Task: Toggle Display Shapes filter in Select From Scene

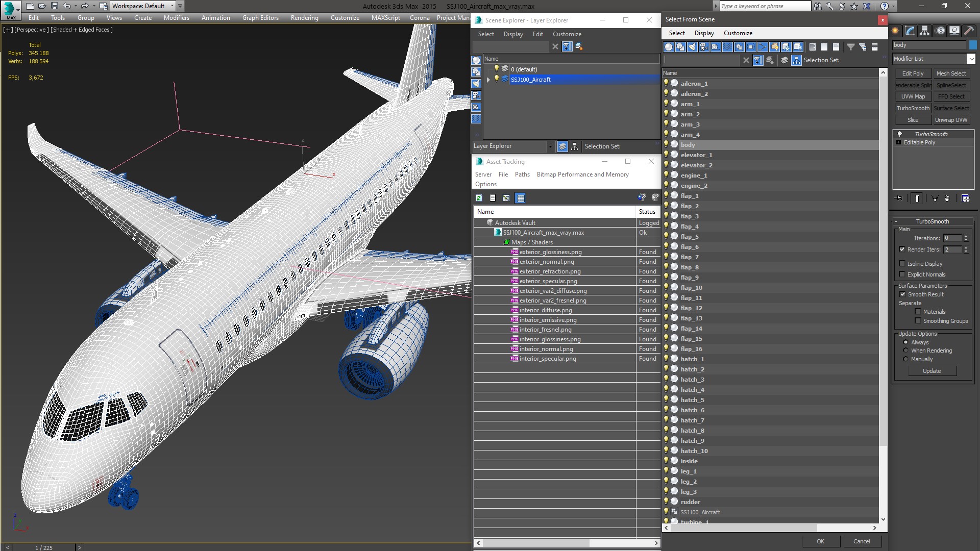Action: [680, 47]
